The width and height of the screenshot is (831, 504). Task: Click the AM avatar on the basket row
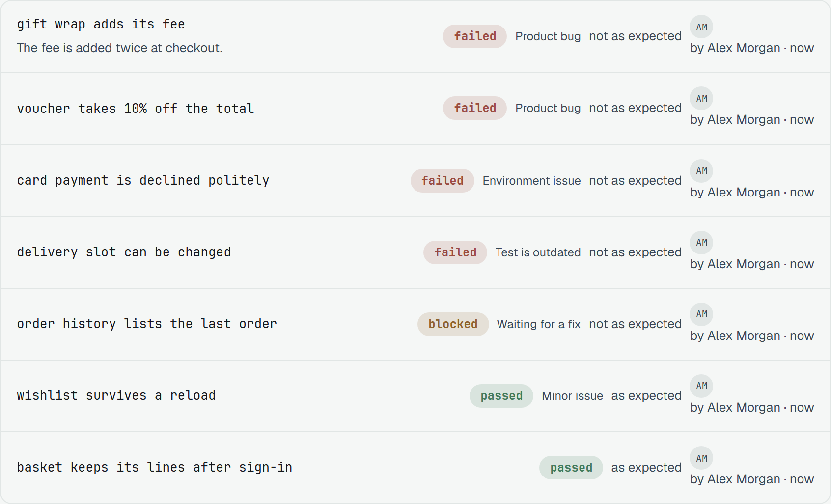[x=701, y=458]
